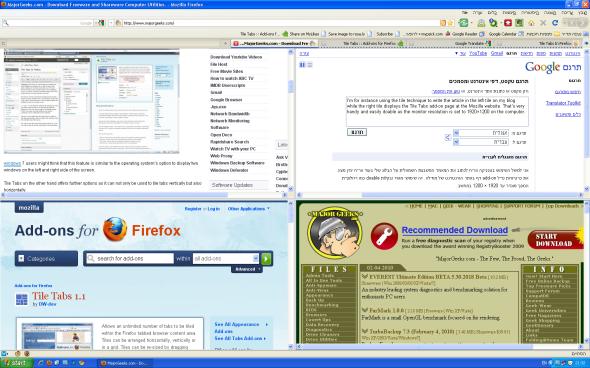Click the Recommended Download link
This screenshot has width=590, height=368.
pos(455,230)
